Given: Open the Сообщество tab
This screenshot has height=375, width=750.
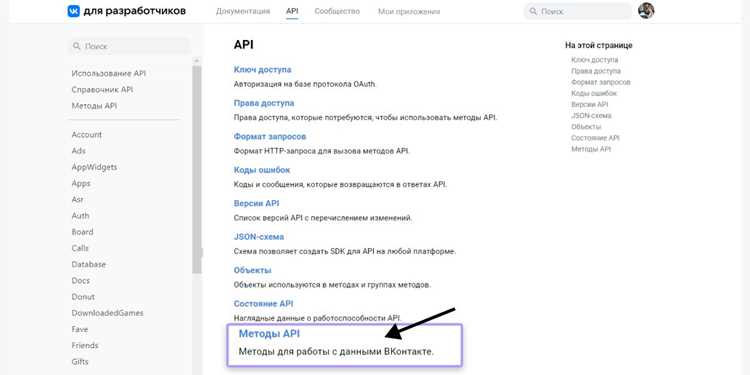Looking at the screenshot, I should tap(337, 11).
